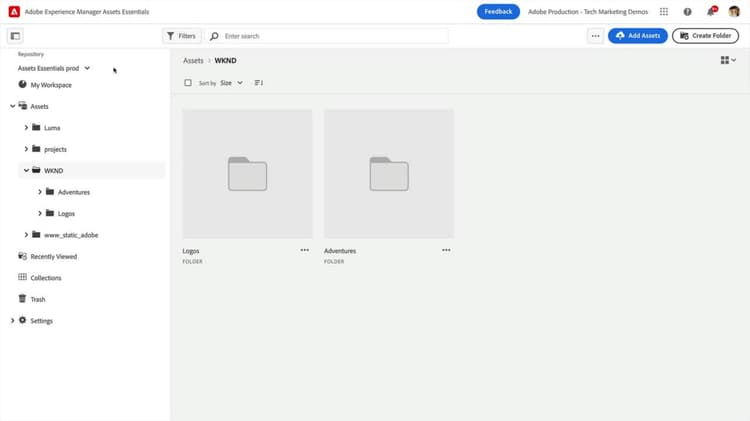Select Logos folder icon in tree

pyautogui.click(x=50, y=213)
